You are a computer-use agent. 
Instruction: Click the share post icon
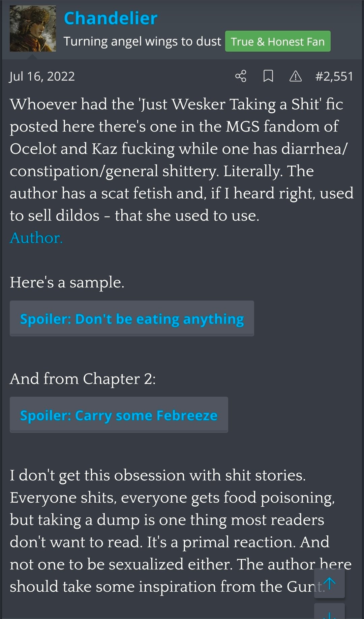pos(241,76)
